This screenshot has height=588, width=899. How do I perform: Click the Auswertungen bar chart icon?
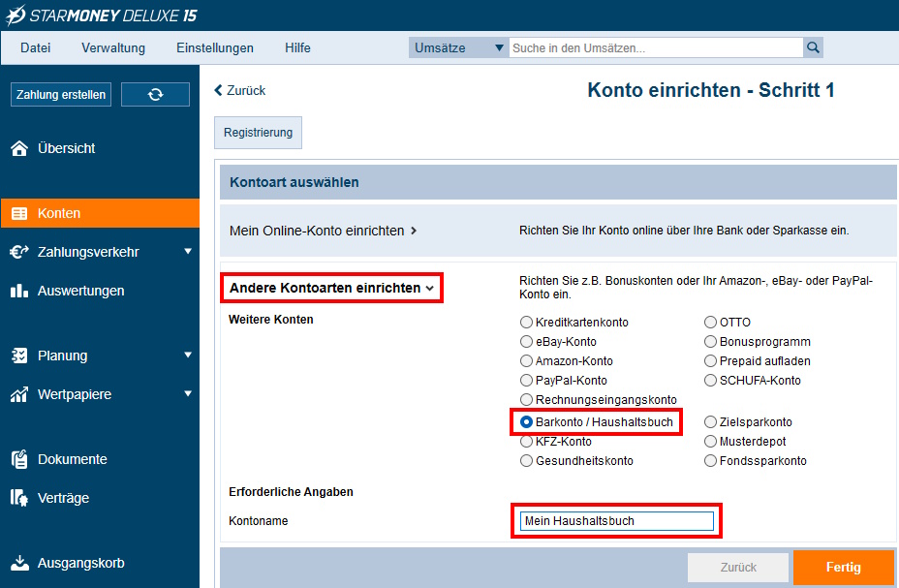click(19, 291)
